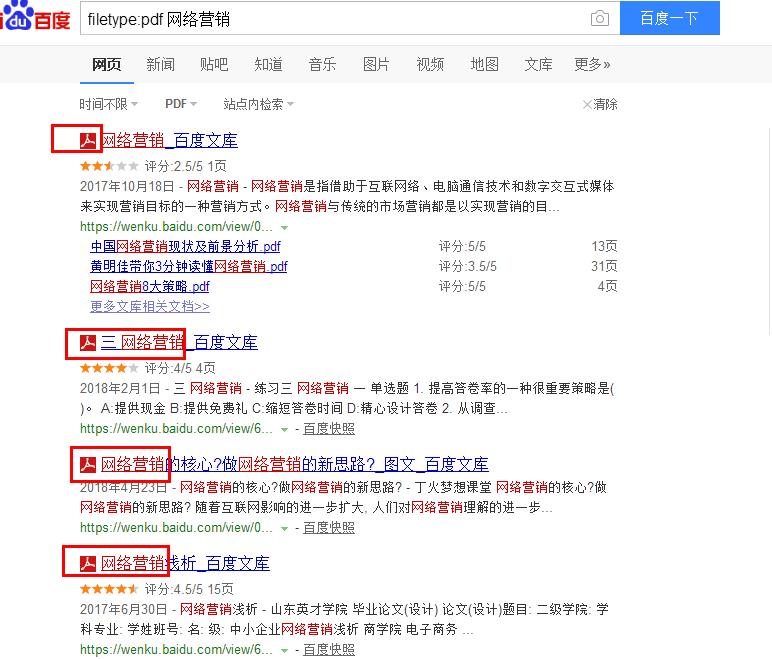The image size is (772, 659).
Task: Open 中国网络营销现状及前景分析.pdf link
Action: (x=185, y=246)
